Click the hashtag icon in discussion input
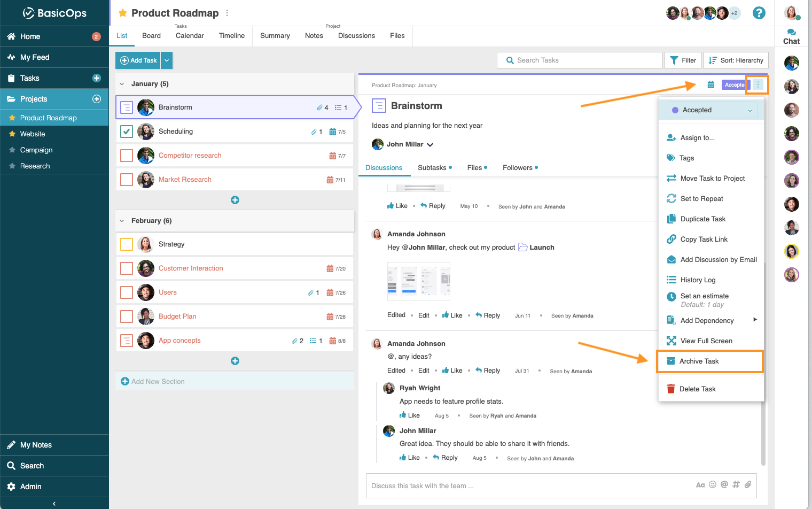Viewport: 812px width, 509px height. (736, 484)
